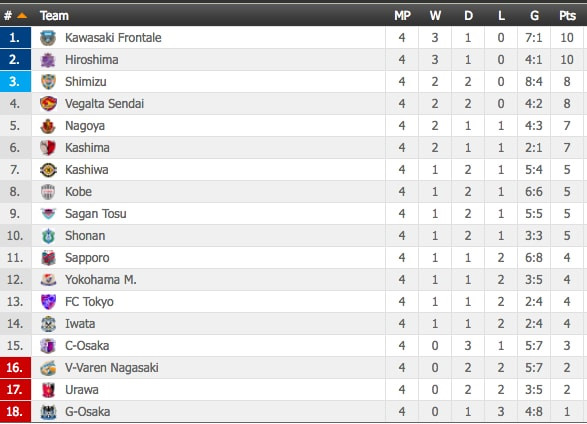Open the Shimizu team link
Image resolution: width=587 pixels, height=424 pixels.
86,82
